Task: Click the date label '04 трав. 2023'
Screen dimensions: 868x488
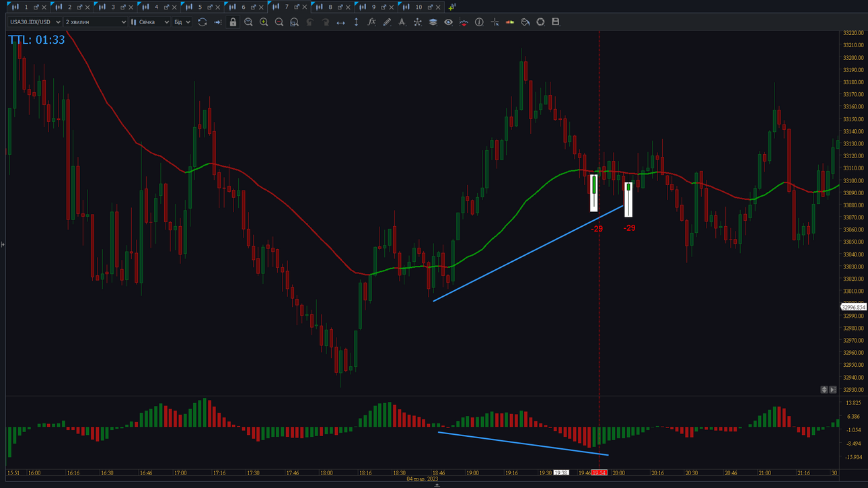Action: click(x=423, y=479)
